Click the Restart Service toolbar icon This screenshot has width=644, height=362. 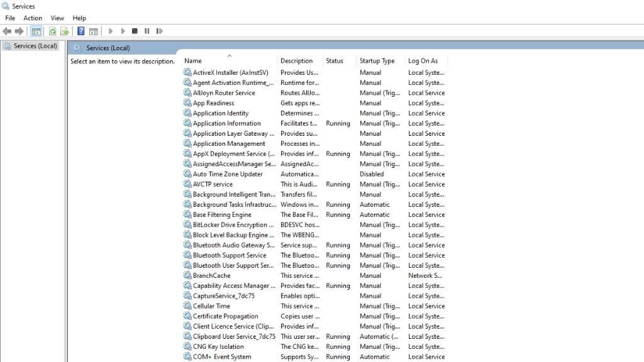click(x=159, y=31)
